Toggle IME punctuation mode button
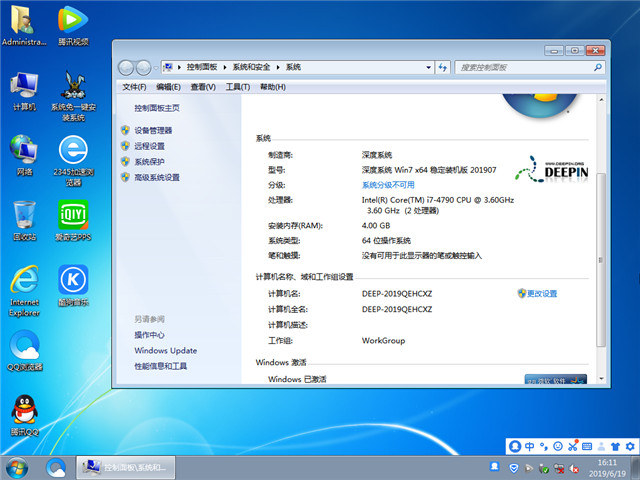 click(x=544, y=446)
